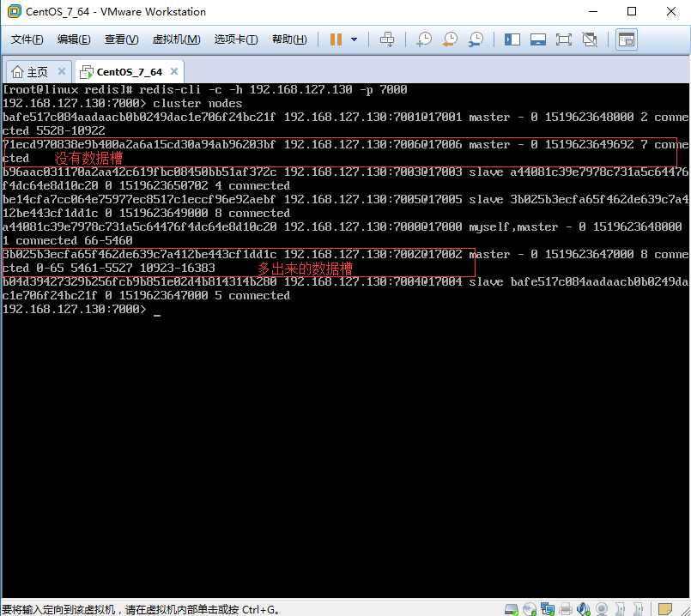This screenshot has width=691, height=616.
Task: Maximize the VMware Workstation window
Action: [632, 11]
